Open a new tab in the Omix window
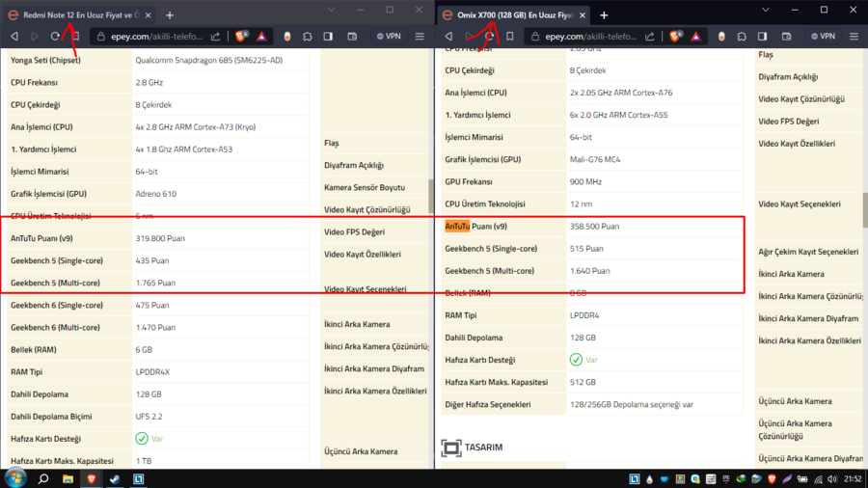The image size is (868, 488). (x=604, y=15)
